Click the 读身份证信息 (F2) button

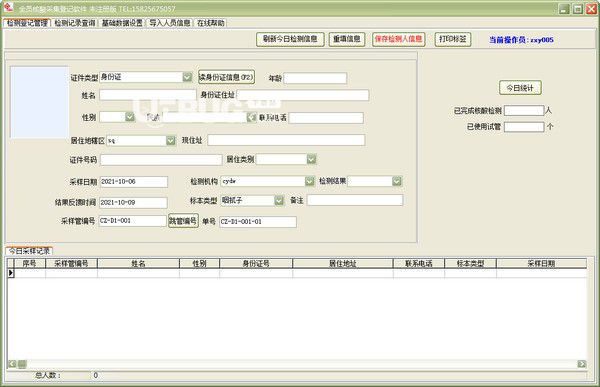tap(227, 77)
